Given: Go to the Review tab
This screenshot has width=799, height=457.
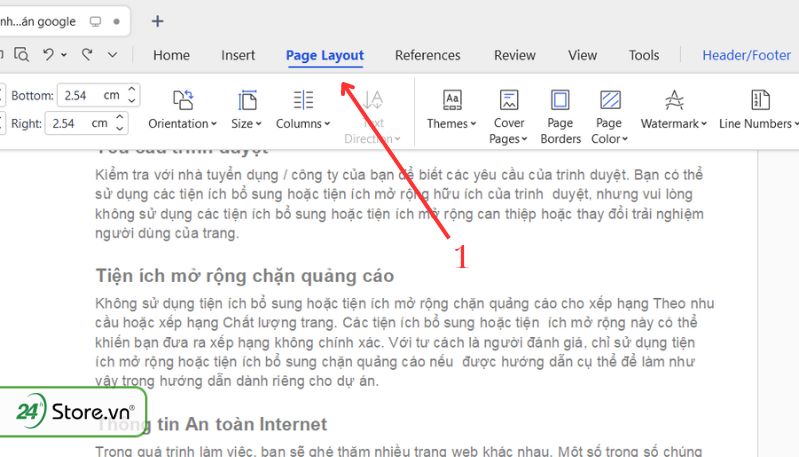Looking at the screenshot, I should click(x=515, y=55).
